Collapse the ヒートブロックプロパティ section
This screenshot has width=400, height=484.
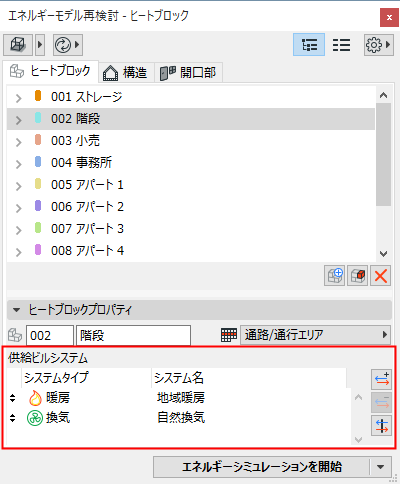pos(16,310)
